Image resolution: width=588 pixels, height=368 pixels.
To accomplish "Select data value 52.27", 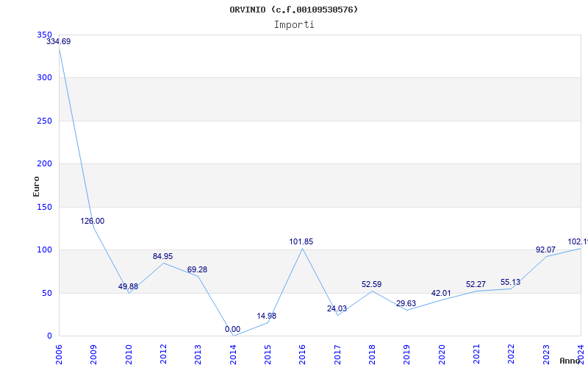I will (476, 284).
